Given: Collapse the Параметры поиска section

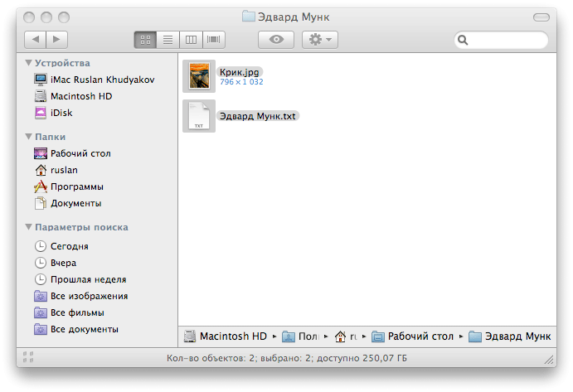Looking at the screenshot, I should [x=28, y=227].
